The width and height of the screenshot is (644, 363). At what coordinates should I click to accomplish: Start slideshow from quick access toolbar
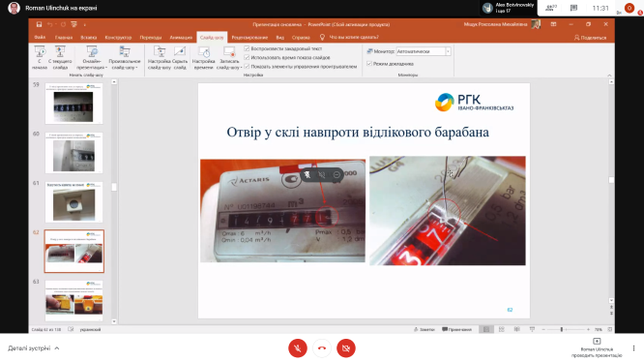[x=73, y=24]
